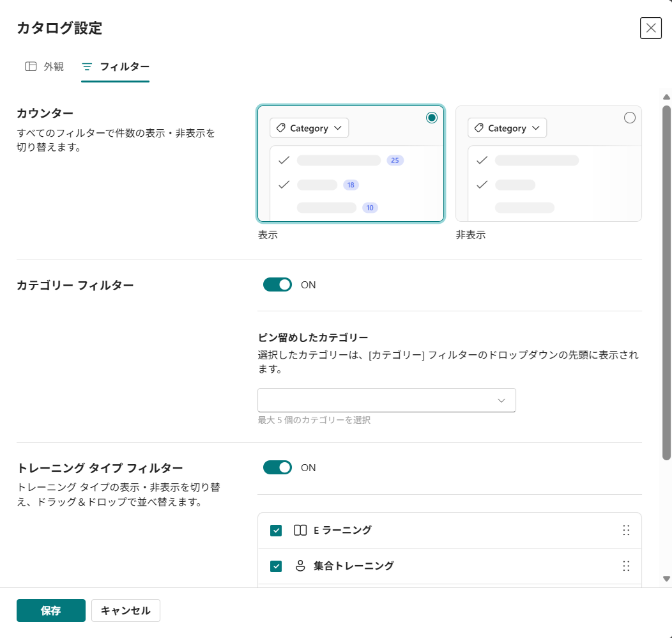Click the drag handle for 集合トレーニング
Screen dimensions: 672x638
[626, 566]
